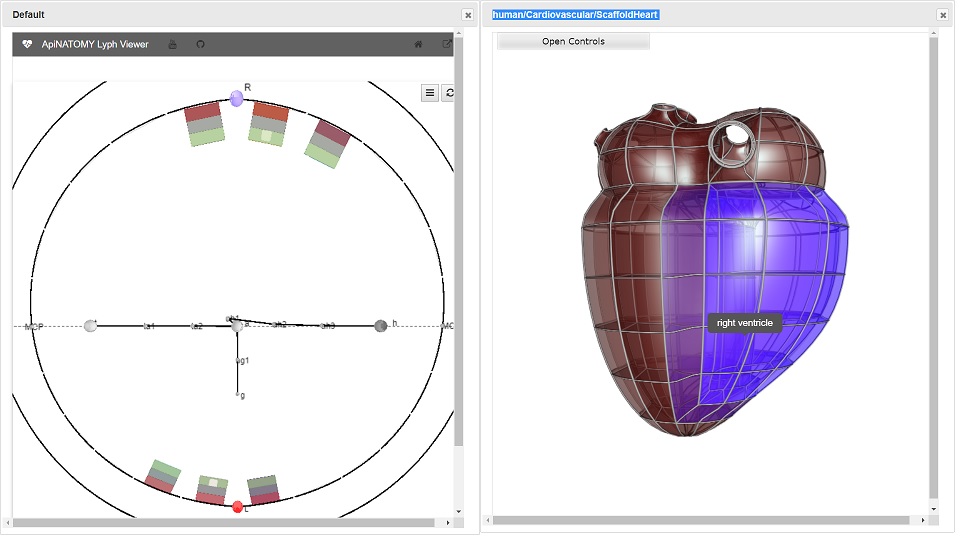Image resolution: width=960 pixels, height=540 pixels.
Task: Open viewer in external window icon
Action: click(447, 44)
